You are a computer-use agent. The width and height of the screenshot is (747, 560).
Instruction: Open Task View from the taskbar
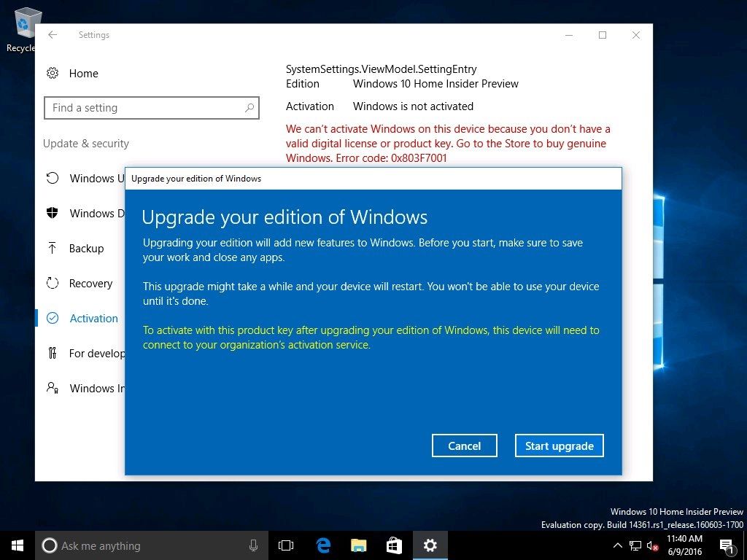pyautogui.click(x=286, y=545)
